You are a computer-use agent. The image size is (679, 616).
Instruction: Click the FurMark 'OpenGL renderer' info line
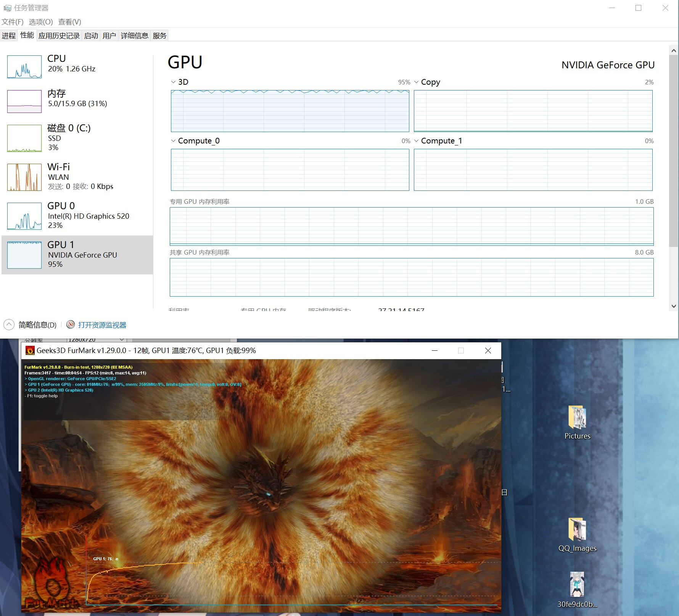(71, 379)
